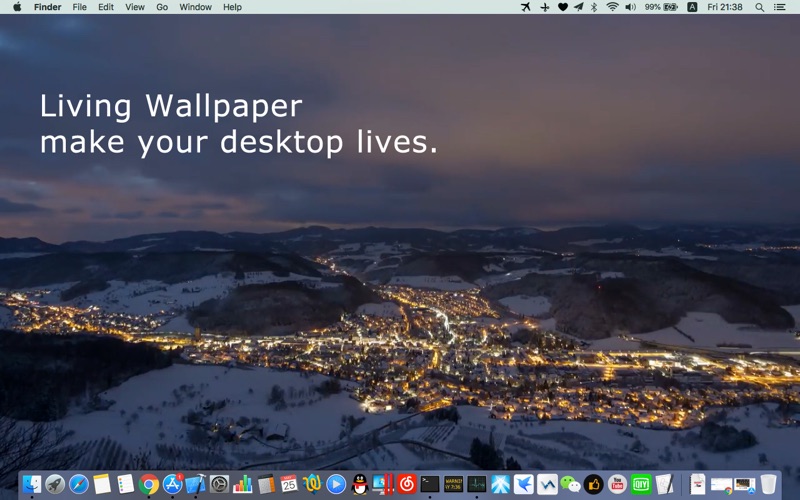This screenshot has height=500, width=800.
Task: Open the Go menu
Action: pyautogui.click(x=162, y=7)
